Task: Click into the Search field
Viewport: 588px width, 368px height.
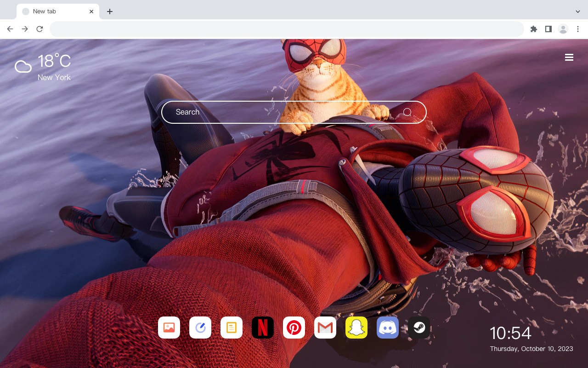Action: coord(294,112)
